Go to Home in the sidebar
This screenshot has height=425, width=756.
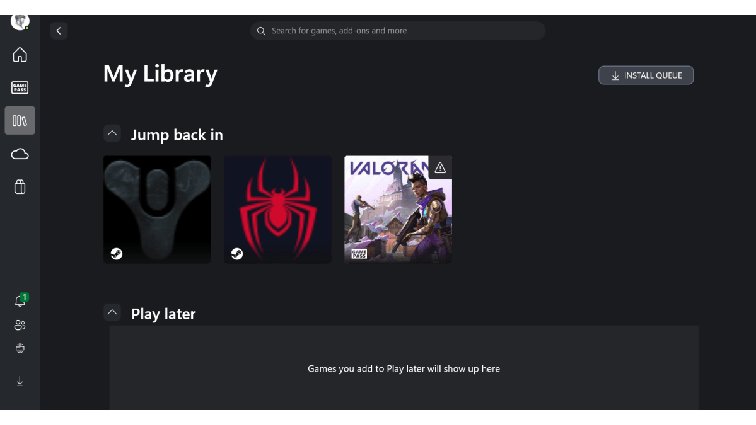tap(20, 55)
